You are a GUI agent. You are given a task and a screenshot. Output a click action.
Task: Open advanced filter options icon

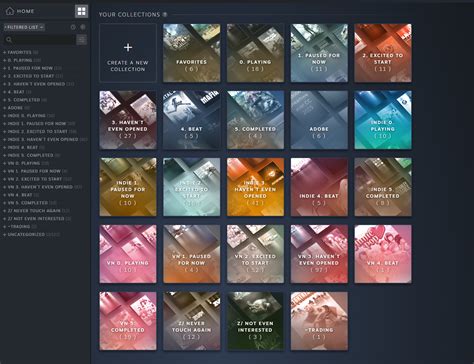click(82, 40)
